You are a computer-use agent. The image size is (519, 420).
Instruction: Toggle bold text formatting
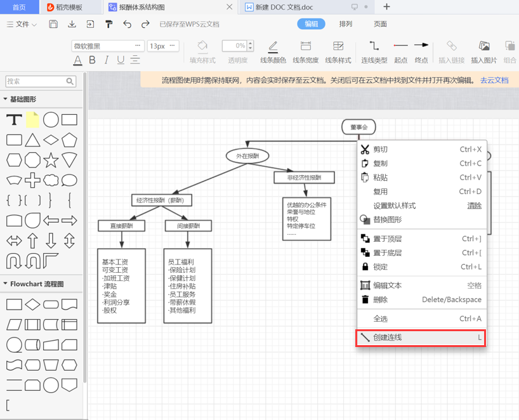(92, 60)
